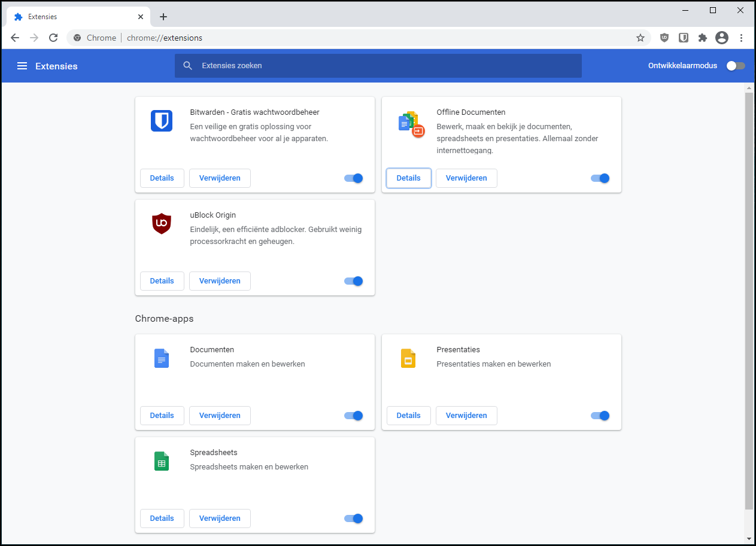Click the Presentaties maken en bewerken description
The width and height of the screenshot is (756, 546).
coord(494,364)
